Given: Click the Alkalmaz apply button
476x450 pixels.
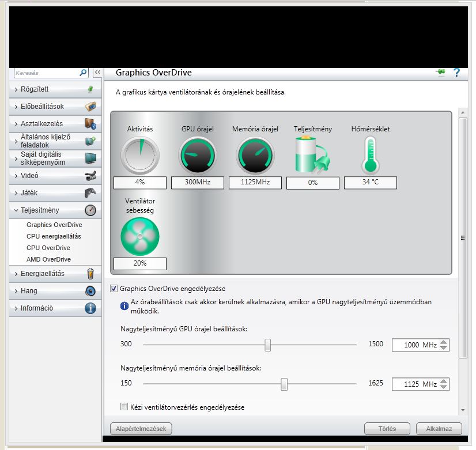Looking at the screenshot, I should point(439,429).
